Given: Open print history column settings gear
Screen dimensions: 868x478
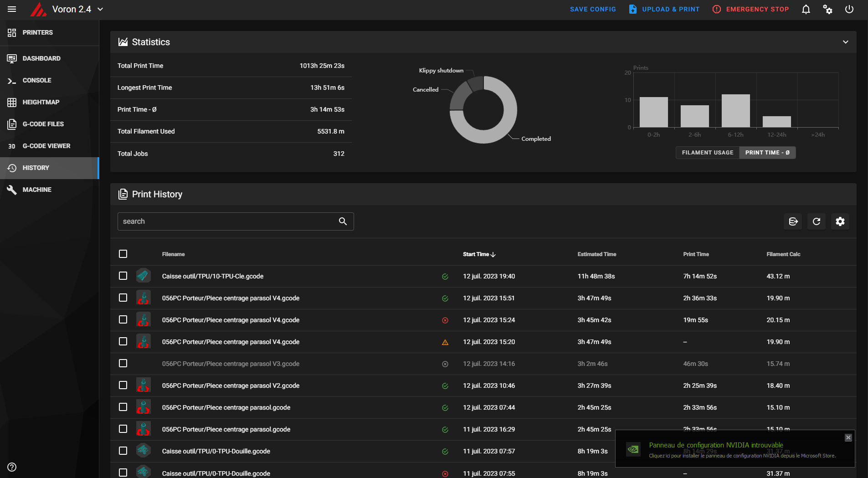Looking at the screenshot, I should [x=840, y=221].
